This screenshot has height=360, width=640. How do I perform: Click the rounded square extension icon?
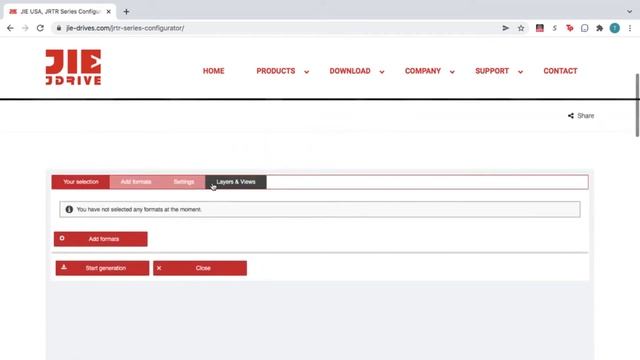(x=584, y=28)
